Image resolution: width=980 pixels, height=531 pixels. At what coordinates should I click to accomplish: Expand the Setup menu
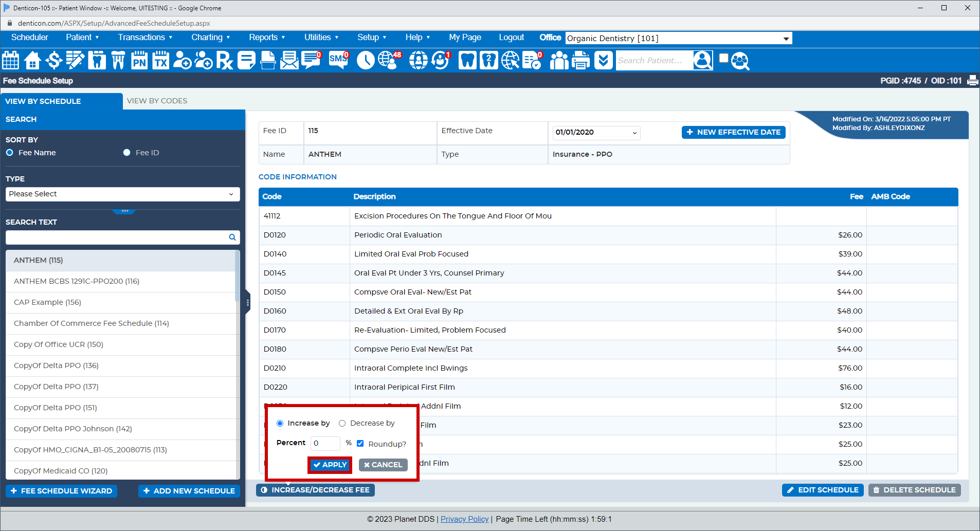(372, 37)
